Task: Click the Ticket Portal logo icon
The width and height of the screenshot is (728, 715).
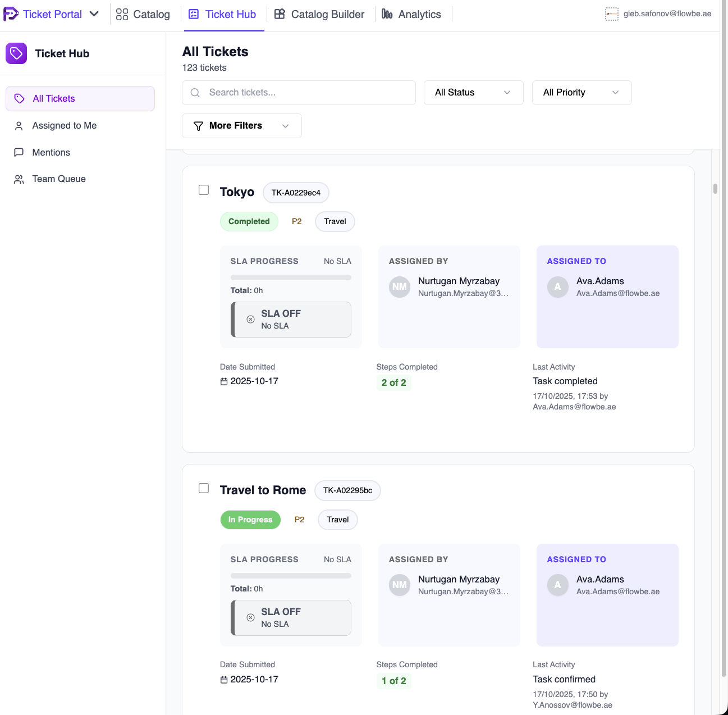Action: coord(11,14)
